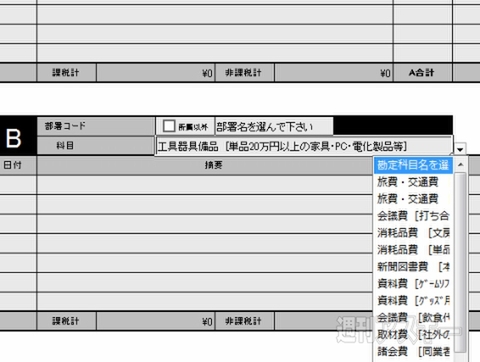Click the 課税計 label in section A's totals row

66,72
